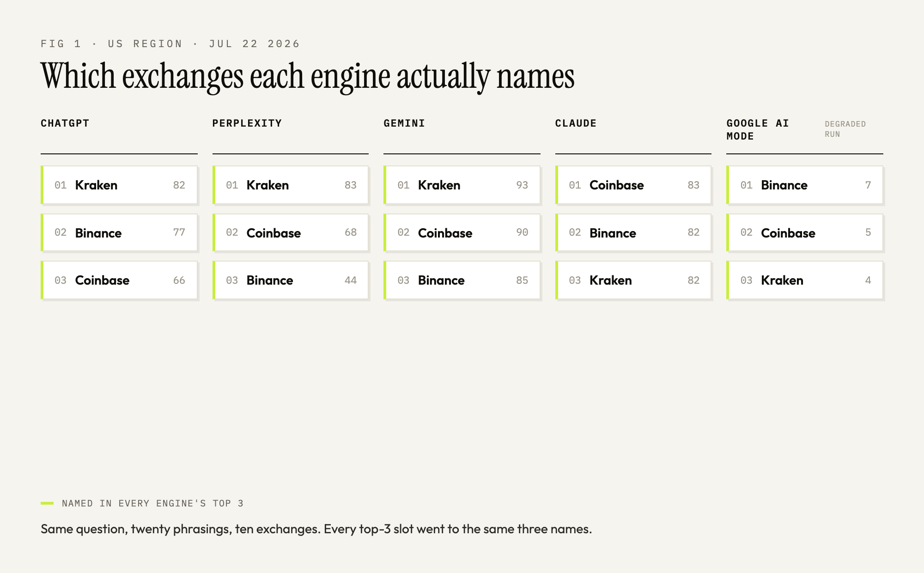Select the Binance card under Google AI Mode
The width and height of the screenshot is (924, 573).
pyautogui.click(x=805, y=185)
